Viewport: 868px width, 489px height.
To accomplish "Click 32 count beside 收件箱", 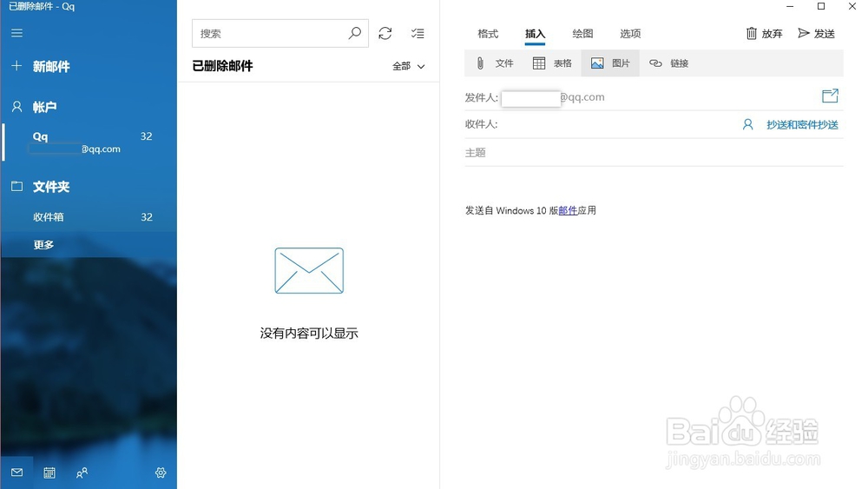I will [146, 217].
